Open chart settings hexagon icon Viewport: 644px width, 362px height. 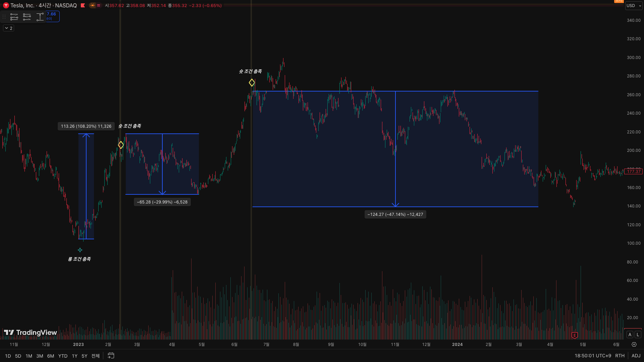[x=634, y=344]
